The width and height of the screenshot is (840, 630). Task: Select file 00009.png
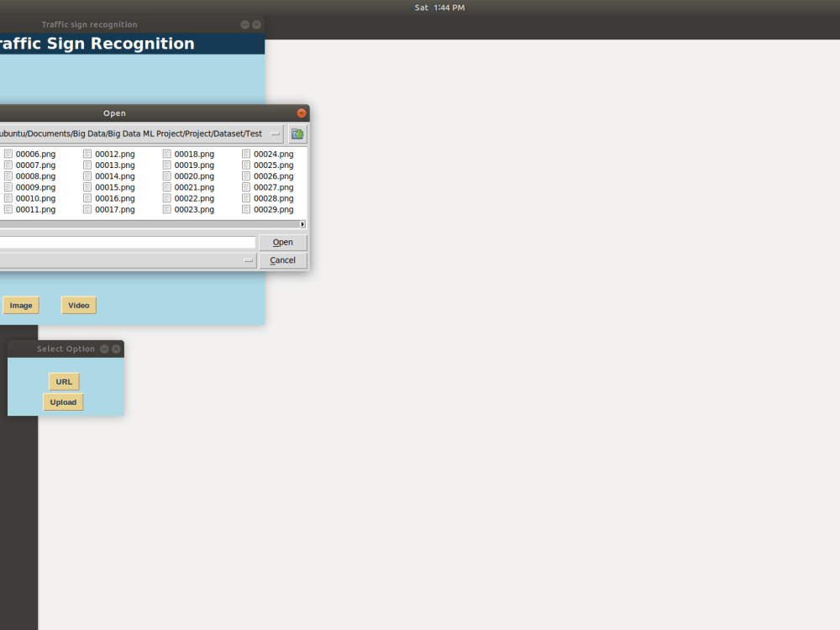(30, 187)
